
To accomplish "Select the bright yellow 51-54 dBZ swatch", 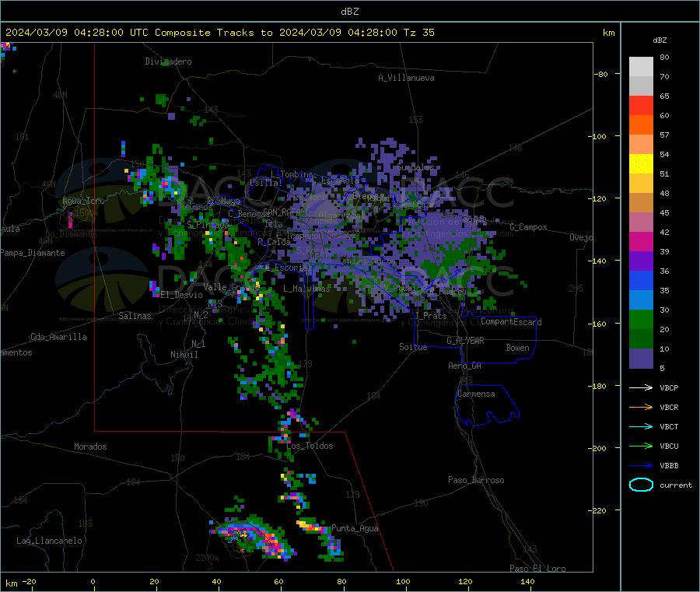I will 641,164.
